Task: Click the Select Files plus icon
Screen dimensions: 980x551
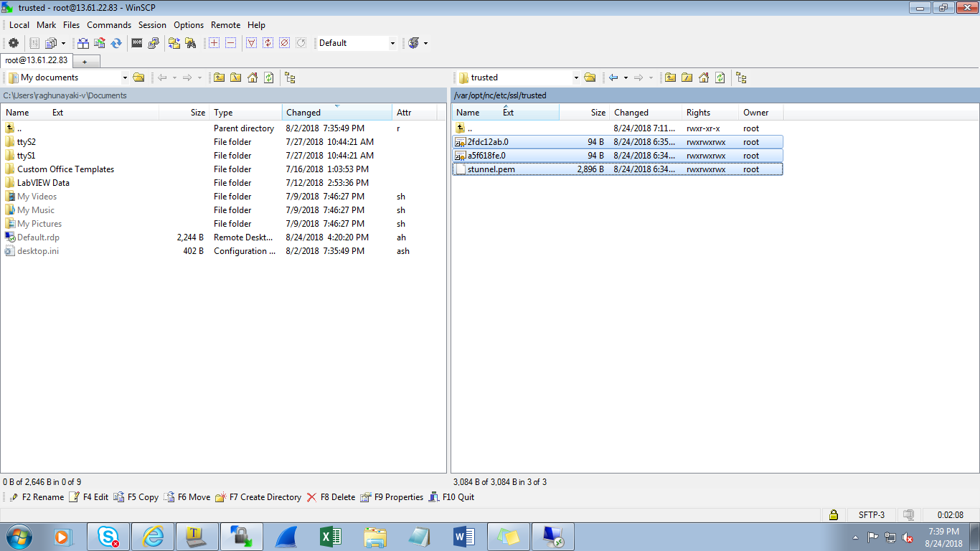Action: (214, 43)
